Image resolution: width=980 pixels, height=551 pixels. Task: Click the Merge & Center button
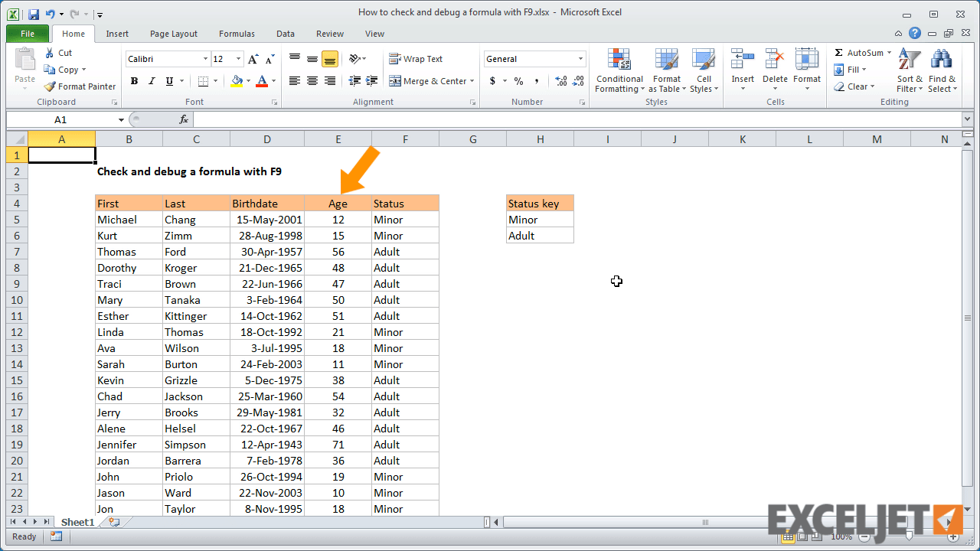427,80
